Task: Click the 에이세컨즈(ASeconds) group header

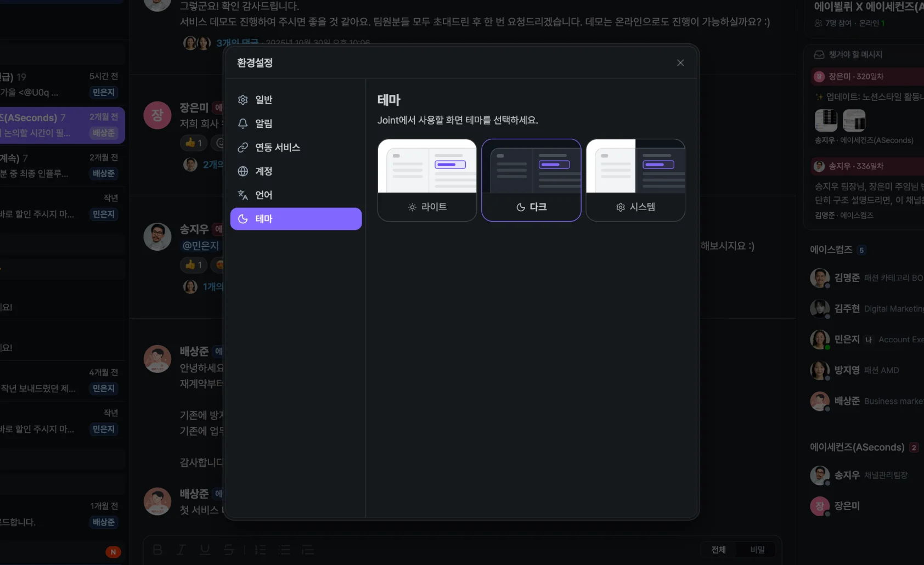Action: click(x=857, y=447)
